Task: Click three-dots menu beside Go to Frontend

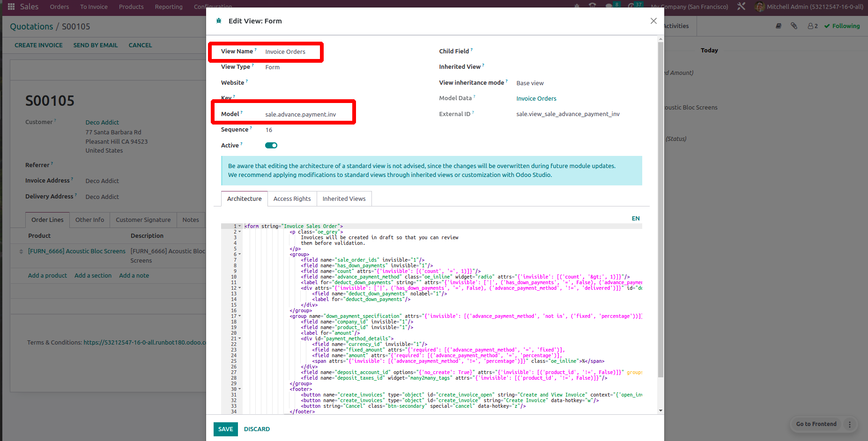Action: (850, 424)
